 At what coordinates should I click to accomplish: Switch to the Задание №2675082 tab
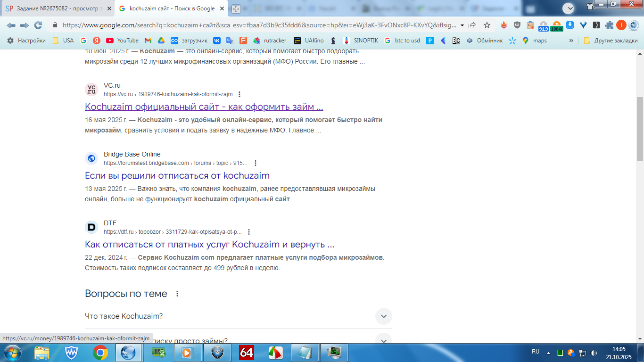(x=58, y=8)
